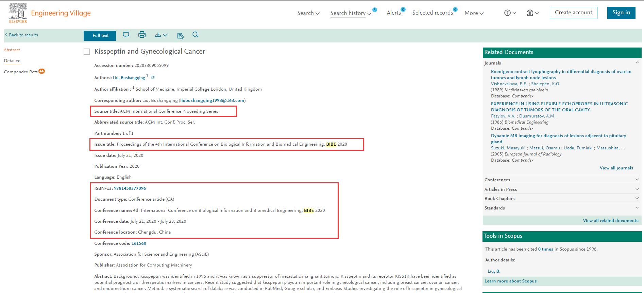Viewport: 644px width, 293px height.
Task: Click the Conference location Chengdu, China text
Action: coord(154,232)
